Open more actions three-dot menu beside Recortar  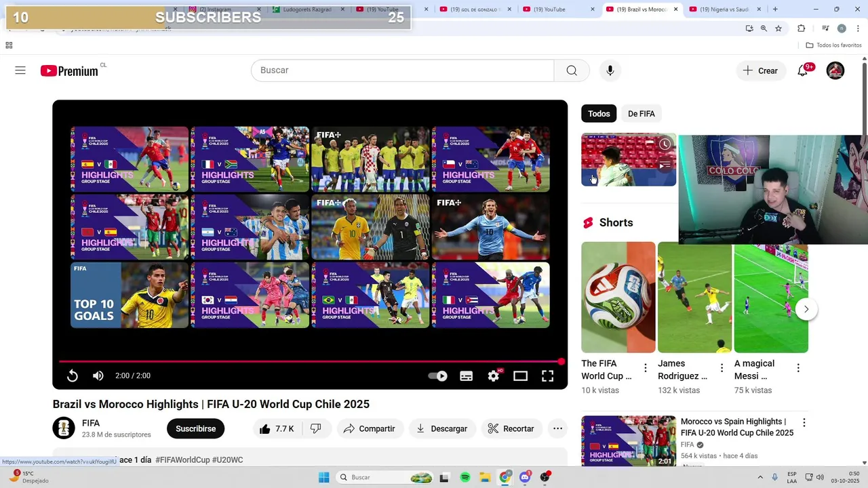click(x=557, y=428)
